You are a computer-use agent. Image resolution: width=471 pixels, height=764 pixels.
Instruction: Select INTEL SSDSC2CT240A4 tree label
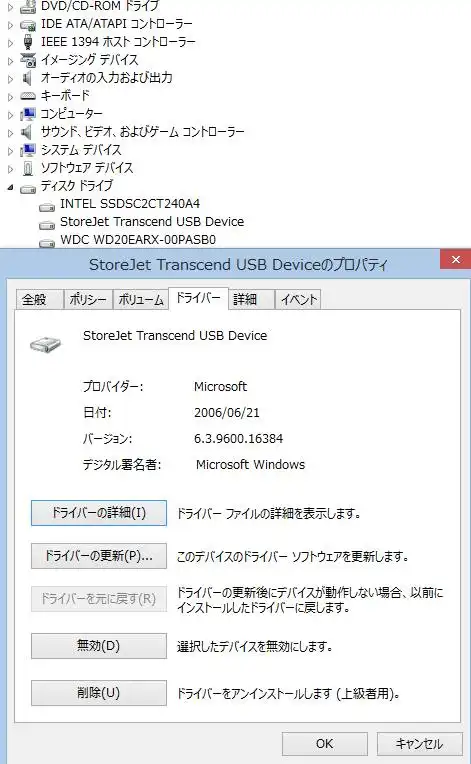(130, 204)
